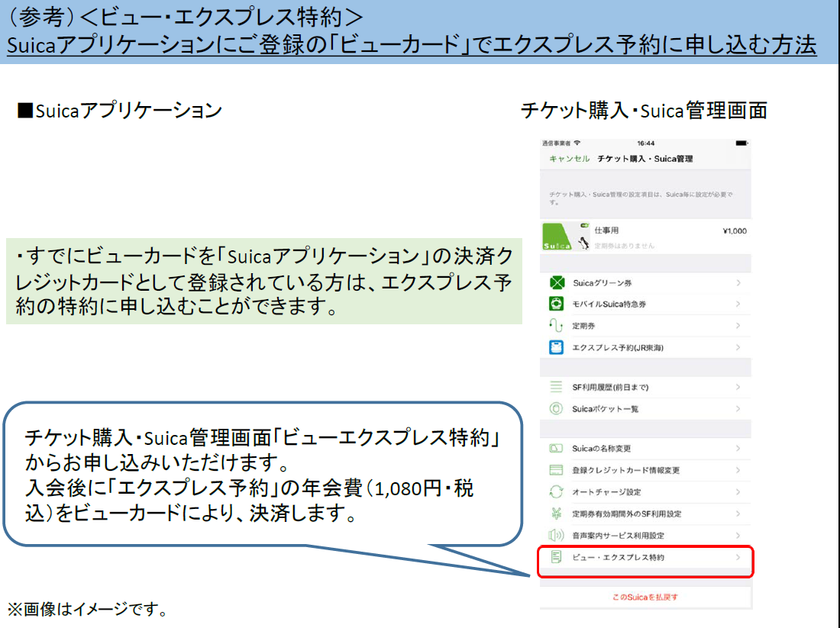Click the ■Suicaアプリケーション slide heading
This screenshot has width=840, height=628.
coord(119,111)
